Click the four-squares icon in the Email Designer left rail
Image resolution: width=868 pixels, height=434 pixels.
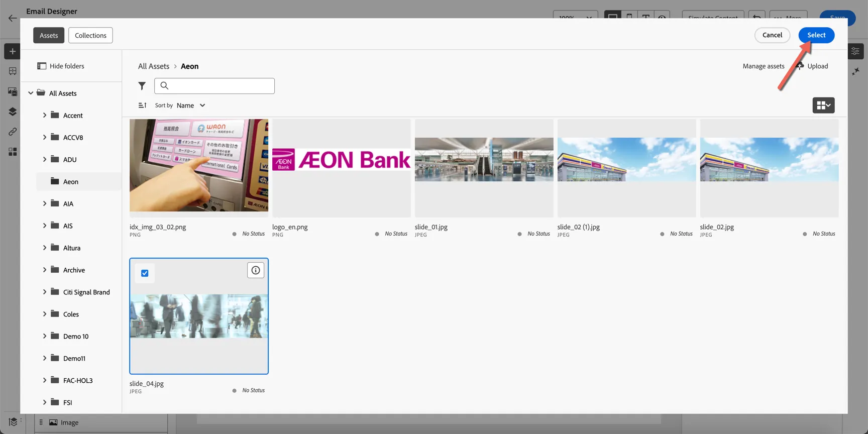click(13, 152)
